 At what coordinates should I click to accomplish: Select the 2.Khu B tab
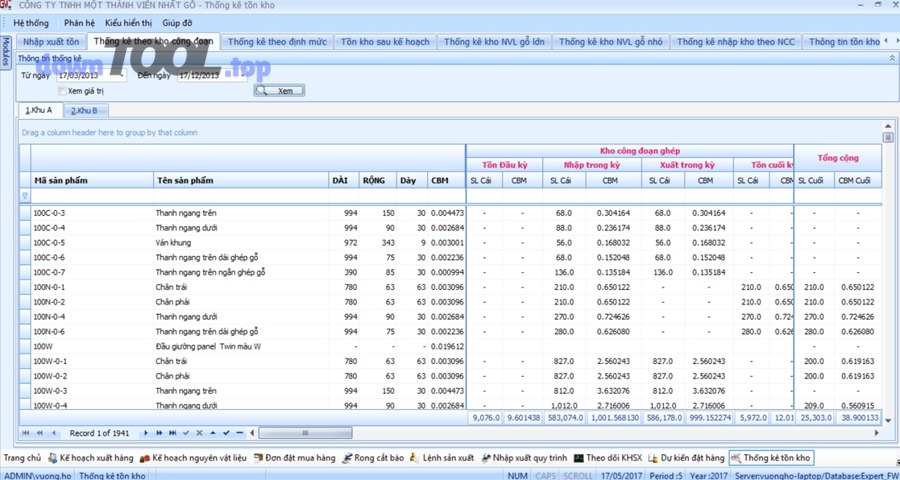(85, 110)
